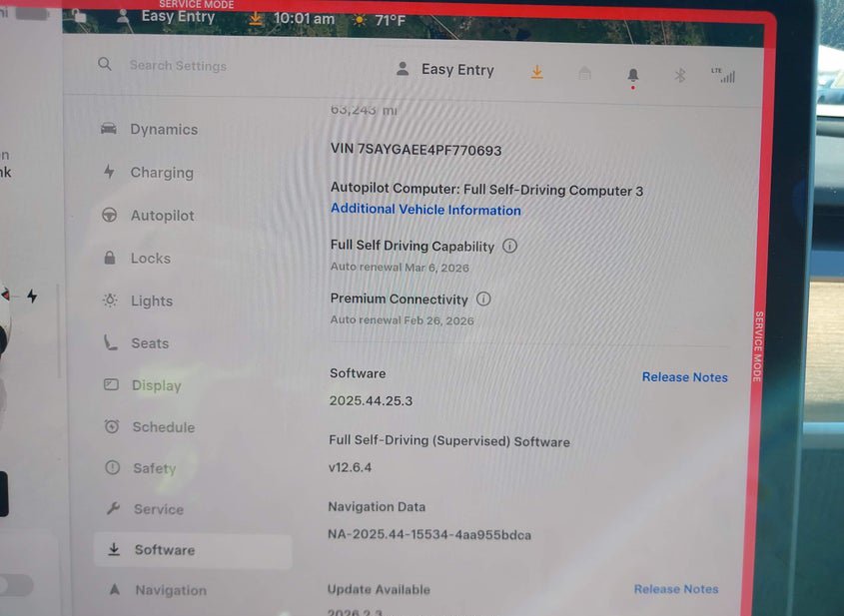Show Premium Connectivity info icon
The image size is (844, 616).
click(483, 299)
